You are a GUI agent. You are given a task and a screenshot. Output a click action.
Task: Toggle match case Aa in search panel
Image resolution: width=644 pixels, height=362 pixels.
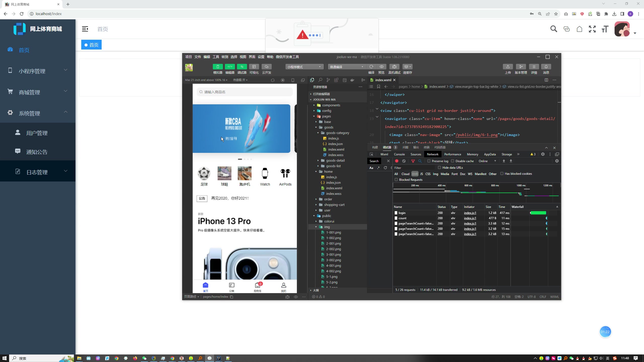point(371,168)
